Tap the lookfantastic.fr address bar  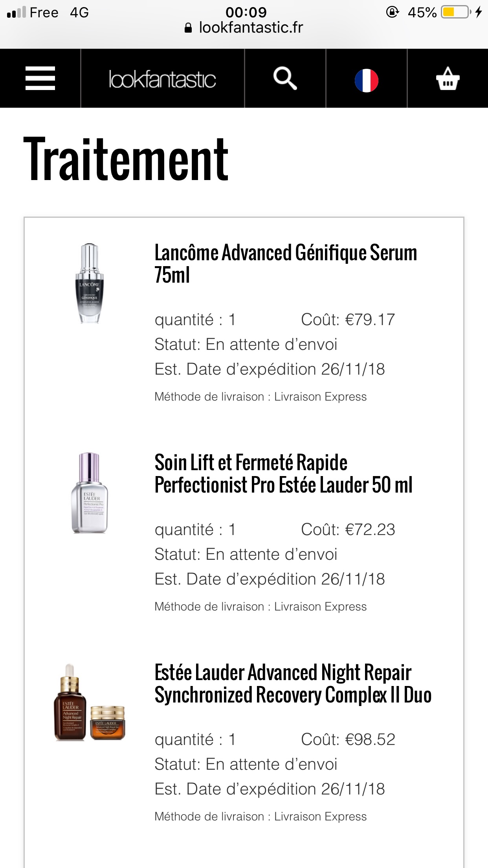point(244,28)
